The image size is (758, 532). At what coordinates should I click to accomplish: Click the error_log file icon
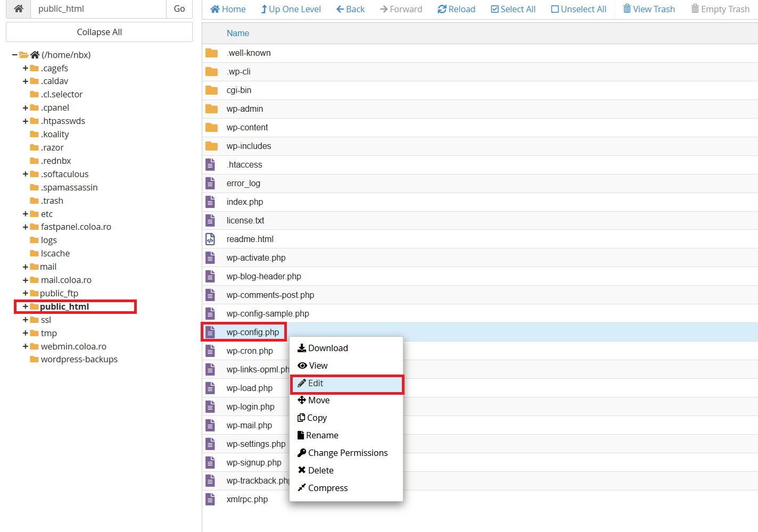click(210, 183)
